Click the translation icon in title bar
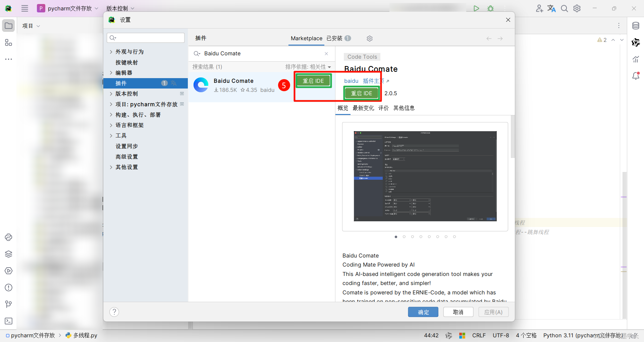This screenshot has width=644, height=342. coord(551,8)
